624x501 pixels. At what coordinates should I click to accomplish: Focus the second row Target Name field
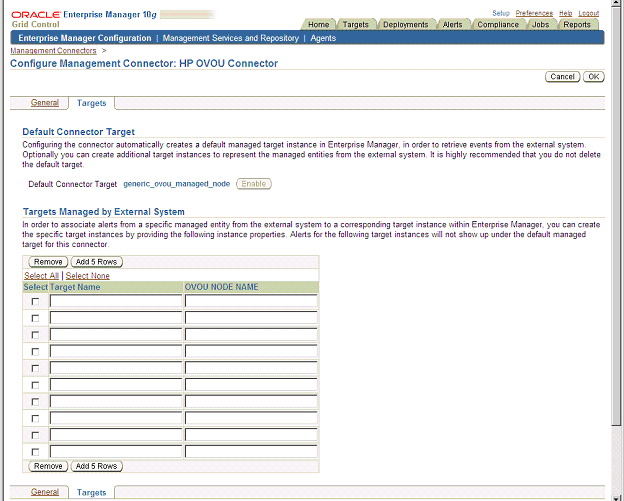coord(116,318)
